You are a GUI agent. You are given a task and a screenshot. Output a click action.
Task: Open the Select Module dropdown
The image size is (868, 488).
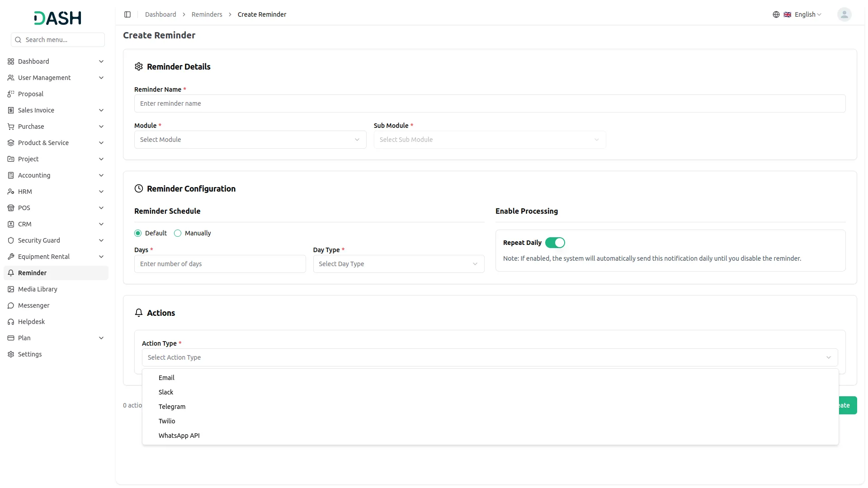pos(250,140)
